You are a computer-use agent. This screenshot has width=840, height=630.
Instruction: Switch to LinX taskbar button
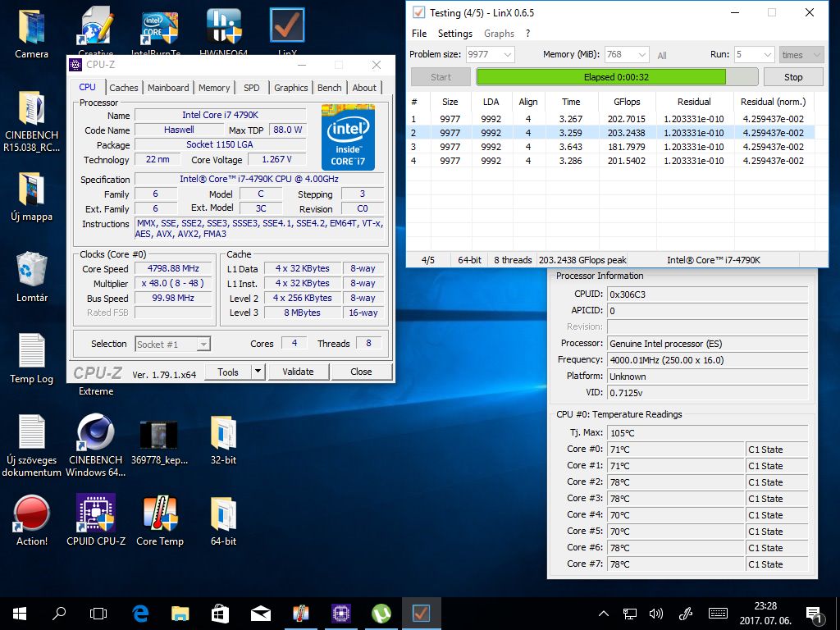point(421,614)
